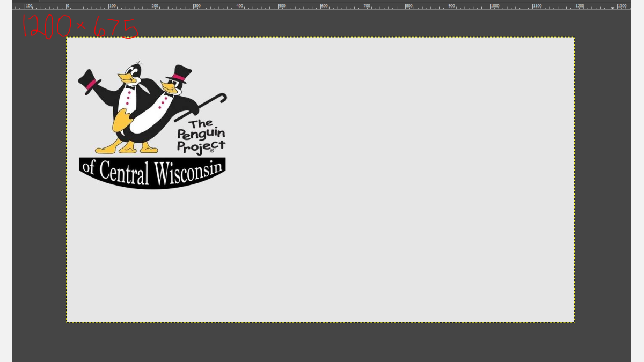The image size is (644, 362).
Task: Click the 0 mark on the horizontal ruler
Action: 68,6
